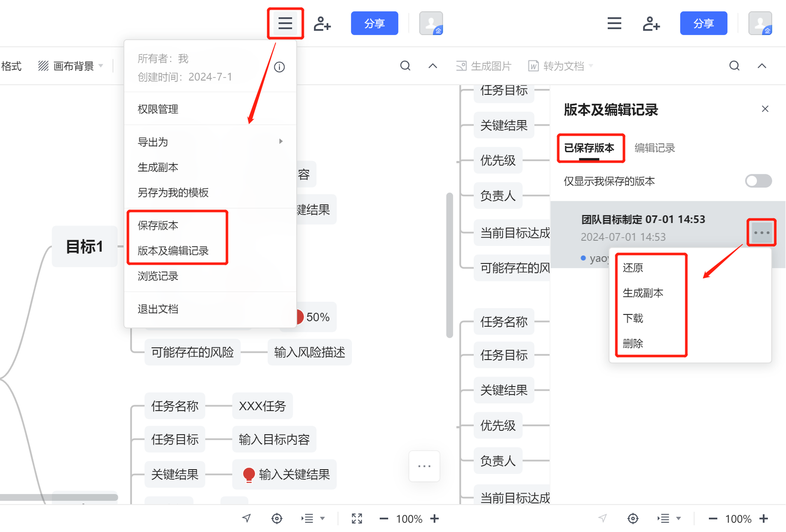Click the canvas background icon next to 画布背景
786x532 pixels.
[x=43, y=66]
